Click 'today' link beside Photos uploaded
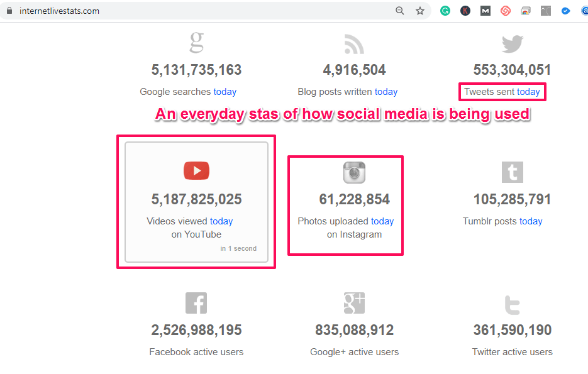Screen dimensions: 588x374 coord(382,221)
